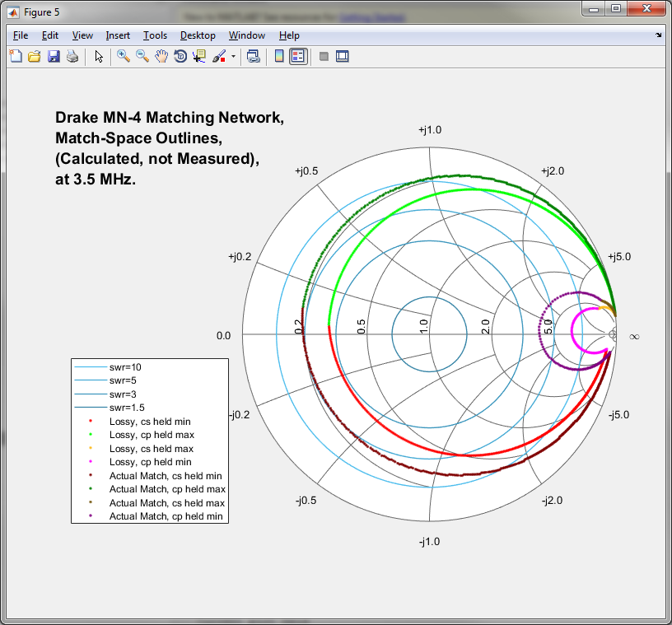Image resolution: width=672 pixels, height=625 pixels.
Task: Open the Tools menu
Action: pyautogui.click(x=155, y=35)
